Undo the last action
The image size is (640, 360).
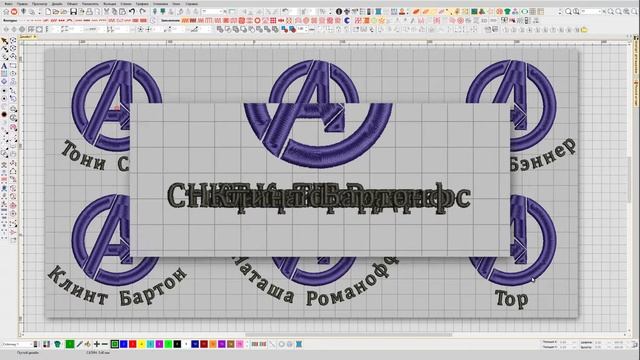click(x=132, y=11)
